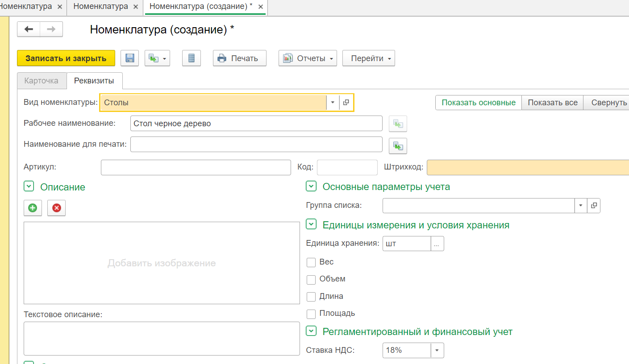Screen dimensions: 629x364
Task: Switch to the Карточка tab
Action: click(42, 81)
